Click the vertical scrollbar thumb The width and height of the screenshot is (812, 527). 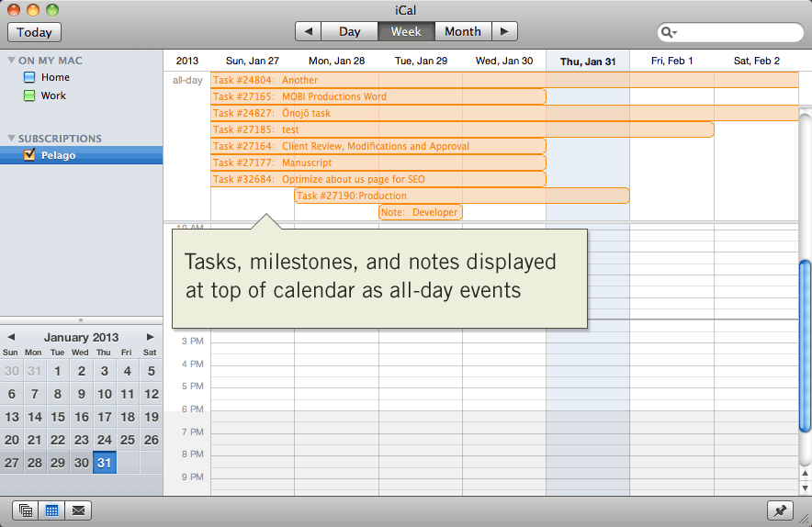[805, 346]
